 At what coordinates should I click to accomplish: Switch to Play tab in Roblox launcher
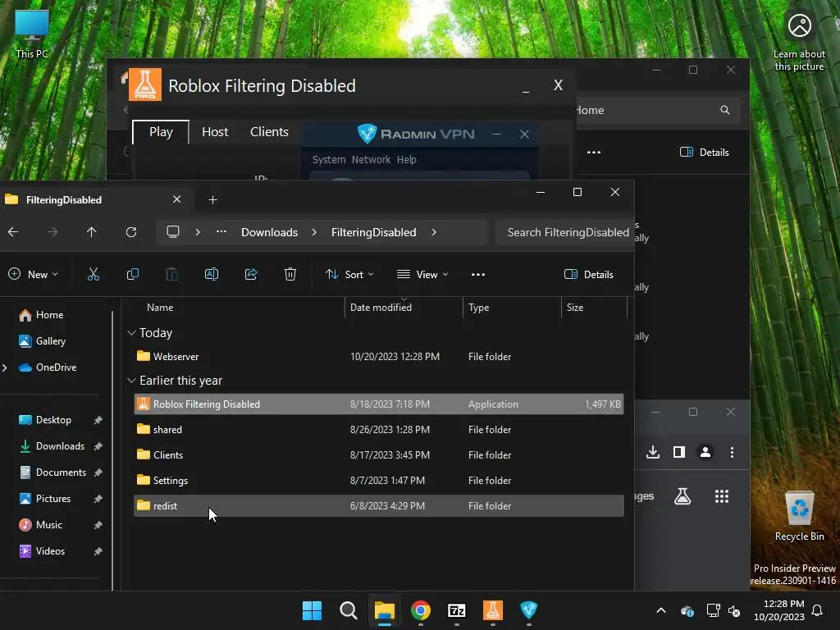click(x=161, y=132)
